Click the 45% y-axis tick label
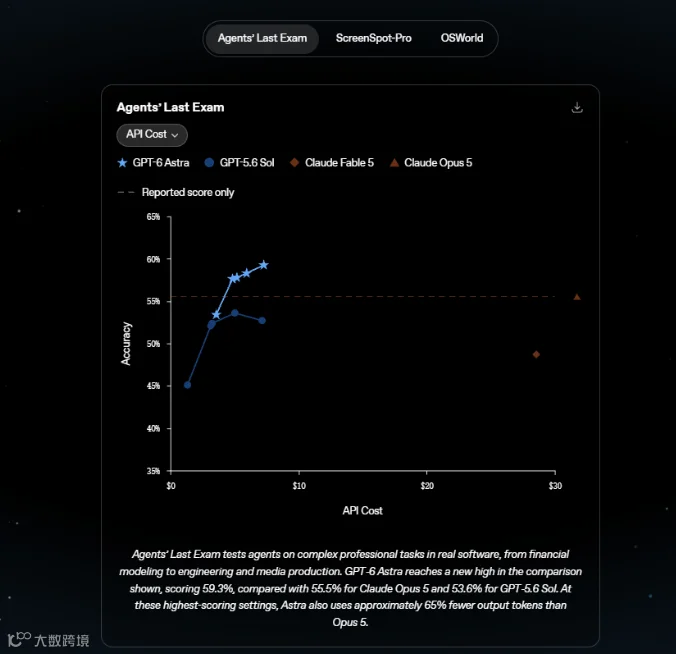This screenshot has height=654, width=676. (153, 386)
